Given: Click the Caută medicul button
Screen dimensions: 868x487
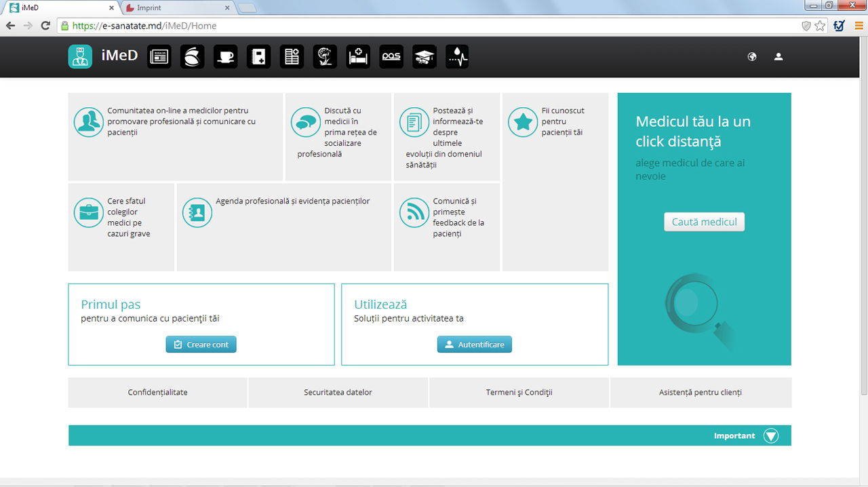Looking at the screenshot, I should (704, 222).
